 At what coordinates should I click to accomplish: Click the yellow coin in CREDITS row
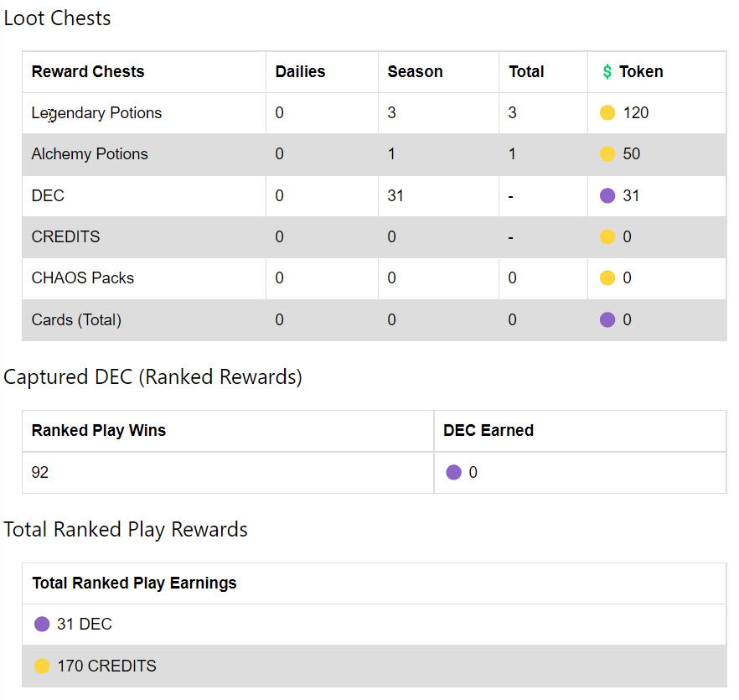607,236
